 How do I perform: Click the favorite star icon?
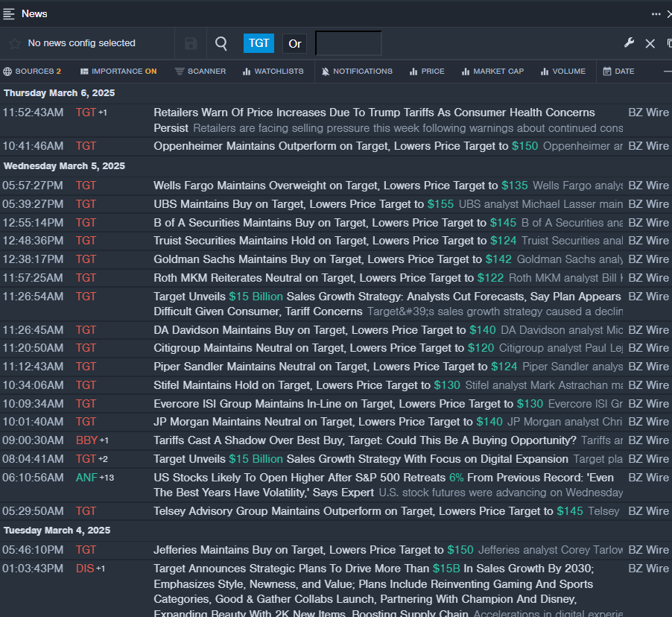[x=14, y=43]
